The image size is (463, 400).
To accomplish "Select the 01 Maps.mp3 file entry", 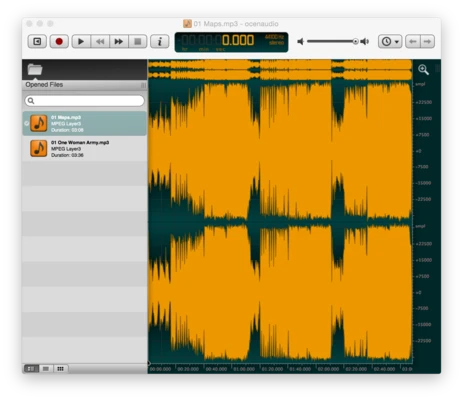I will [x=85, y=124].
